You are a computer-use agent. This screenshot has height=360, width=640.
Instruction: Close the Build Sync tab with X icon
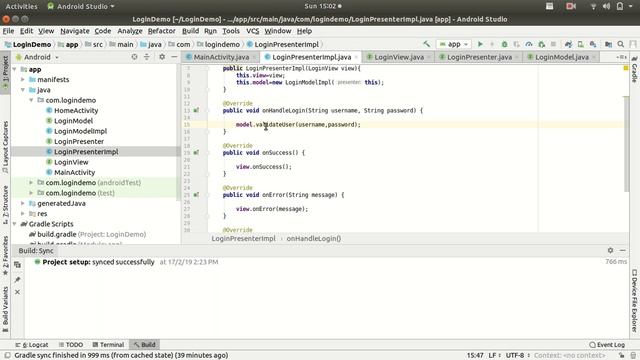coord(17,292)
